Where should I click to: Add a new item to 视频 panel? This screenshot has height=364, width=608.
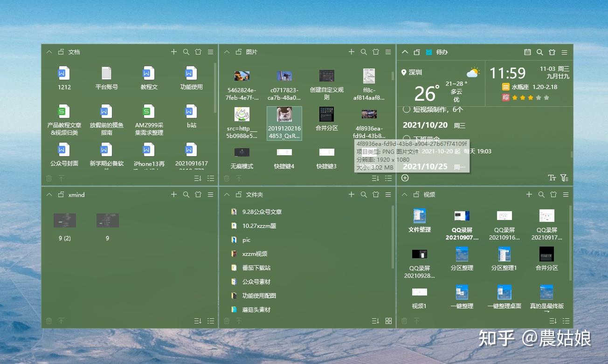tap(529, 194)
